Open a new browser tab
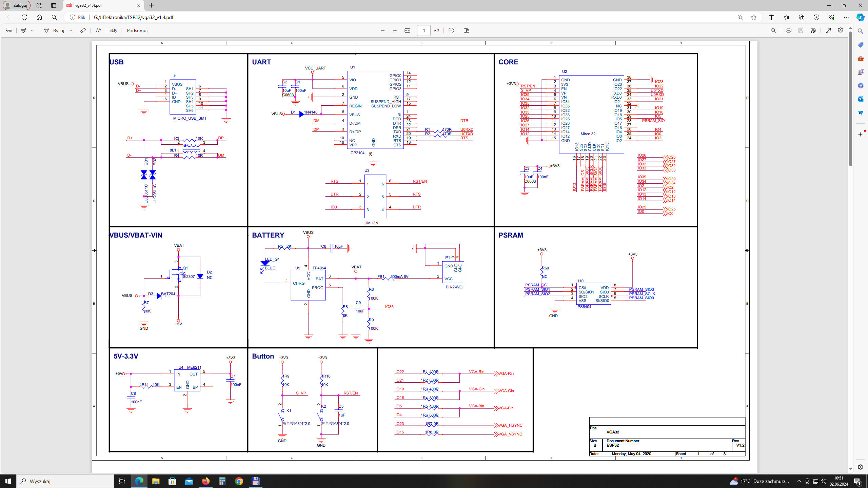 [152, 5]
